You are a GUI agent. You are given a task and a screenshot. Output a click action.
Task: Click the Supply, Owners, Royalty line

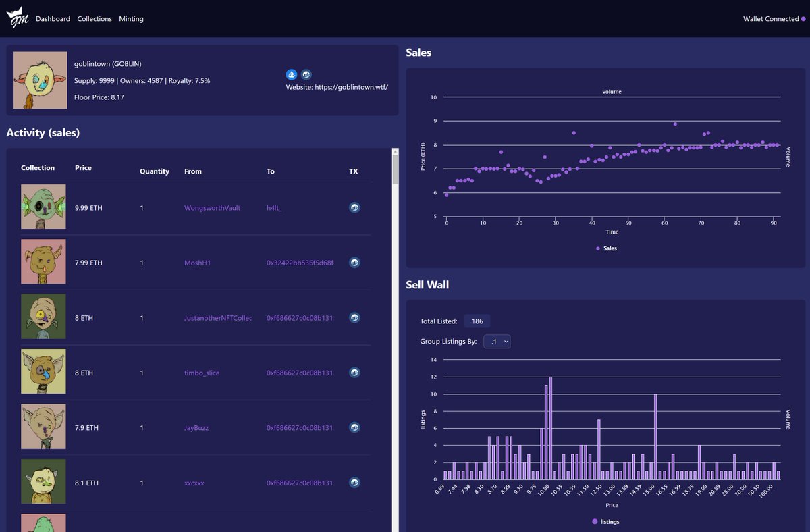(x=142, y=80)
